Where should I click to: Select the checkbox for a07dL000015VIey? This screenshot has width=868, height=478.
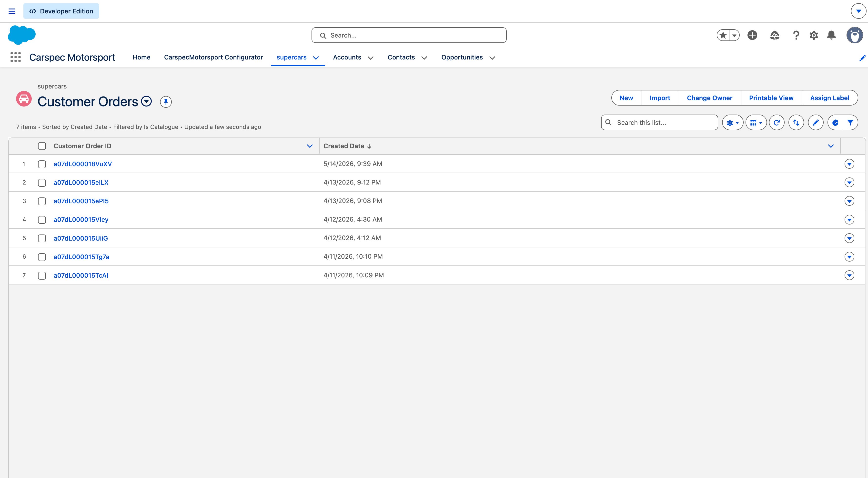[x=42, y=220]
